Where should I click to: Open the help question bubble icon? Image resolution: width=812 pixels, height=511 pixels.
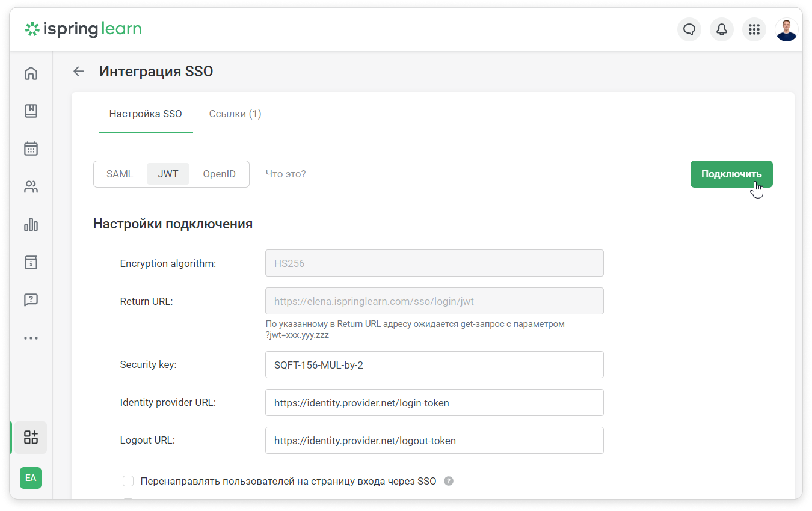point(31,300)
